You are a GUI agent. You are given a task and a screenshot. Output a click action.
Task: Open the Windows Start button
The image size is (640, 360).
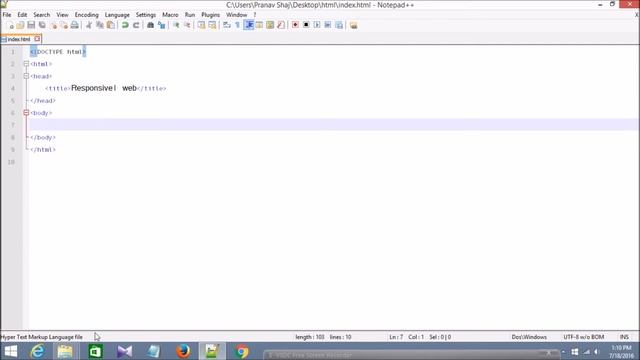(11, 351)
